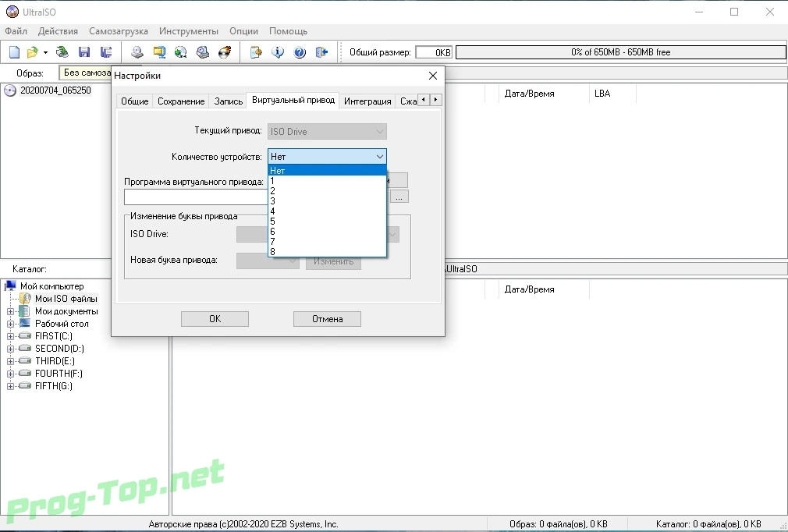Viewport: 788px width, 532px height.
Task: Click the Compress ISO folder icon
Action: click(159, 52)
